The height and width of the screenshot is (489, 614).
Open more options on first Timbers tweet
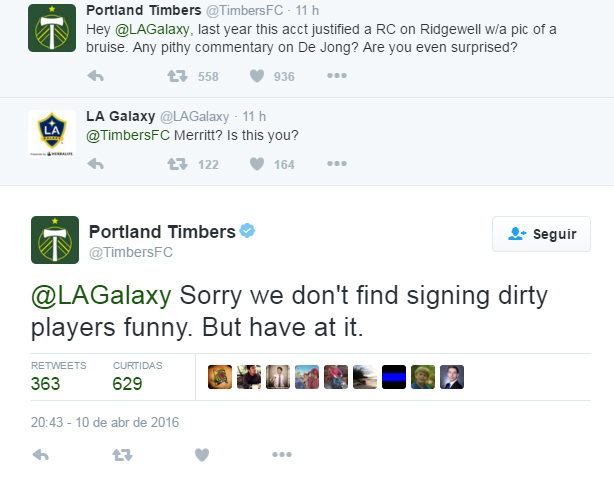(337, 77)
